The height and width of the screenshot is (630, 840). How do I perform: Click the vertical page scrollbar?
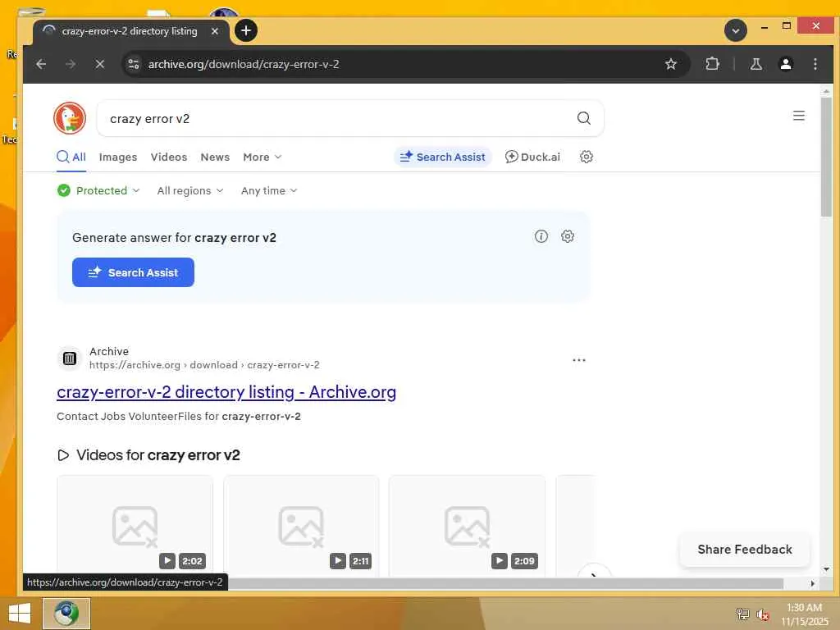pos(827,157)
